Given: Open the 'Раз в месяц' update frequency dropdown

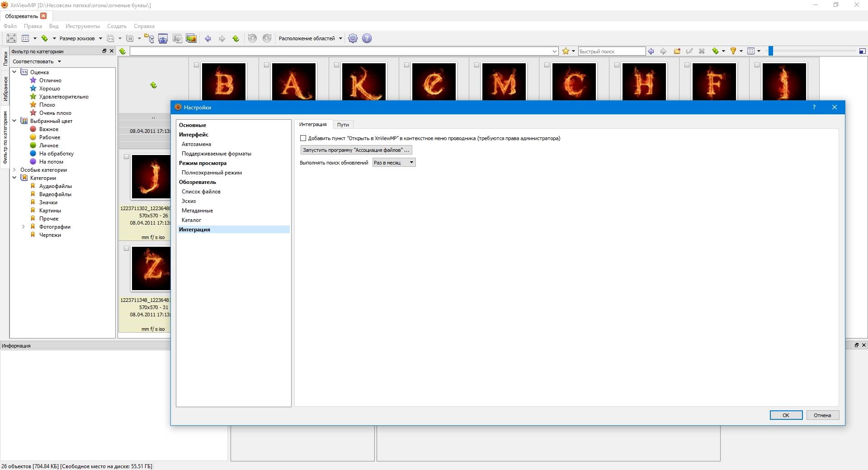Looking at the screenshot, I should [394, 163].
